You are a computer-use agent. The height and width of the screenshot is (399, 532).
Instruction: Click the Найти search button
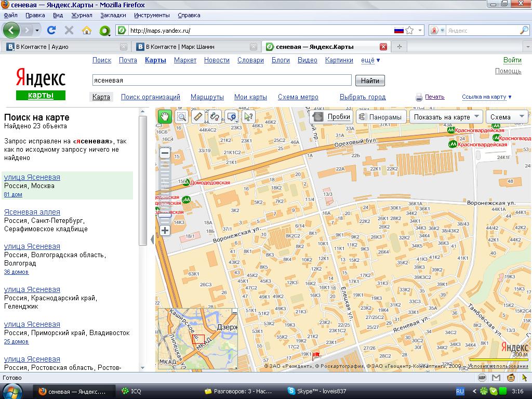[370, 81]
